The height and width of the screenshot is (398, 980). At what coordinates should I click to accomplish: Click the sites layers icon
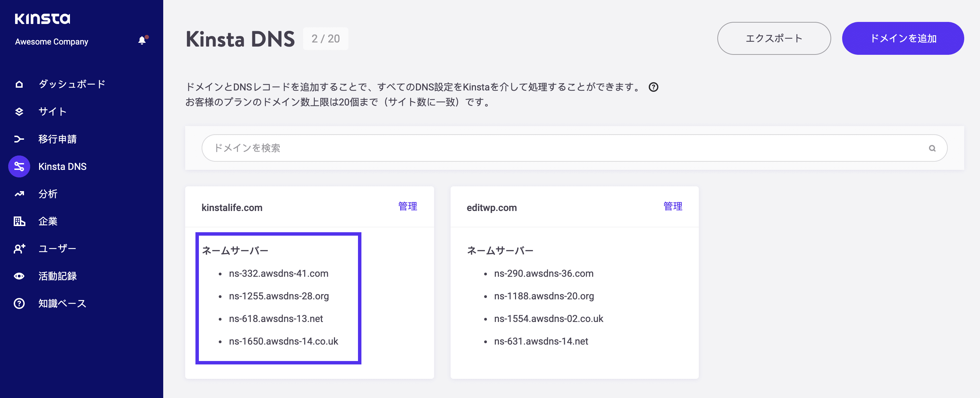pos(19,112)
